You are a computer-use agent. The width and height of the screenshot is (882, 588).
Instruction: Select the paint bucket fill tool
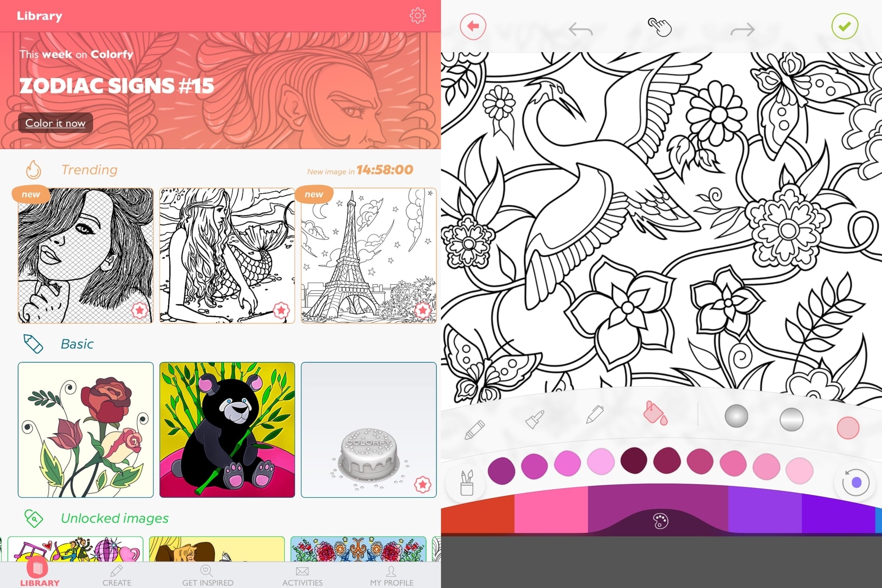point(651,414)
